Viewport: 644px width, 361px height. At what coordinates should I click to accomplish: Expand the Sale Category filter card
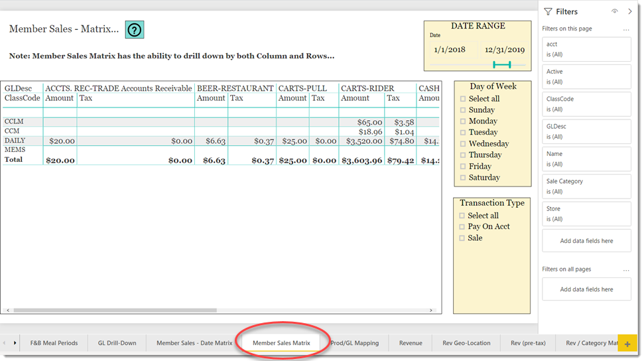586,186
